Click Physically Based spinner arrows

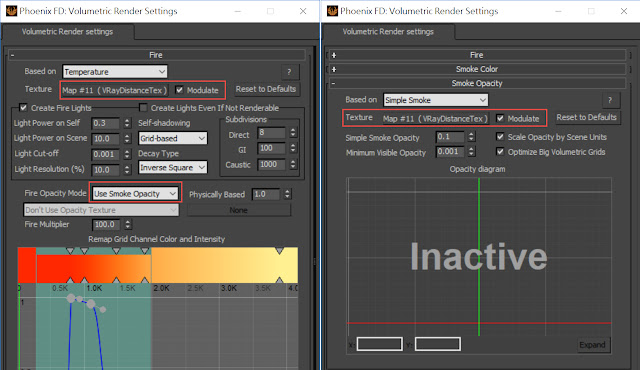click(x=287, y=194)
